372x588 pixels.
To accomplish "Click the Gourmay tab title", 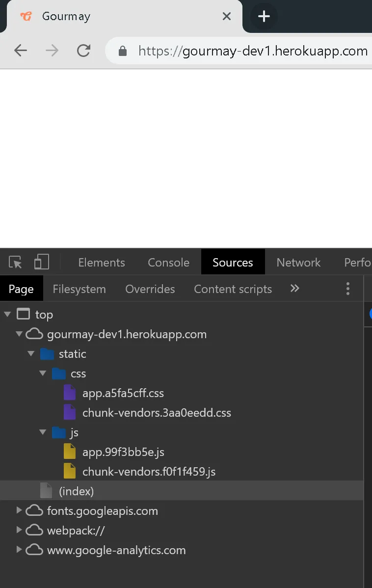I will (66, 16).
